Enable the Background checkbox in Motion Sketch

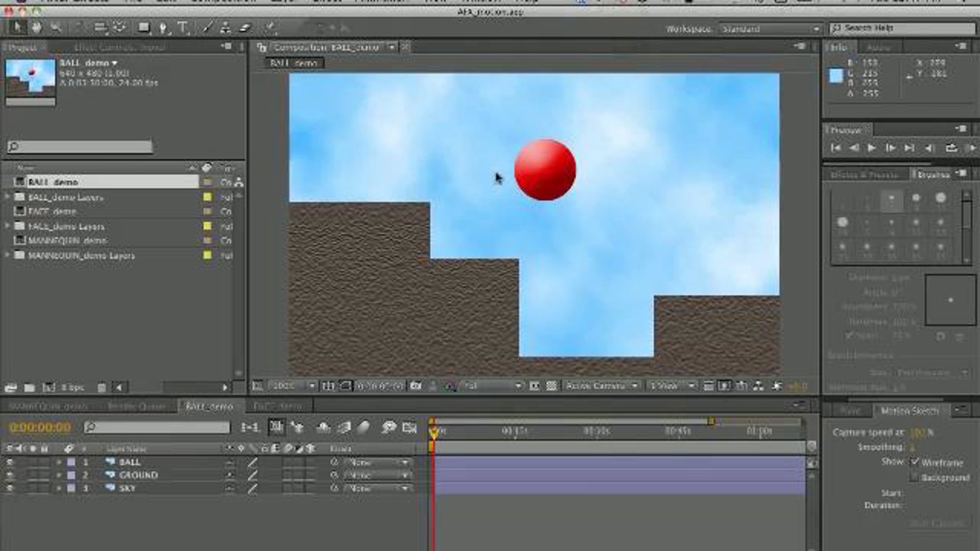tap(915, 477)
